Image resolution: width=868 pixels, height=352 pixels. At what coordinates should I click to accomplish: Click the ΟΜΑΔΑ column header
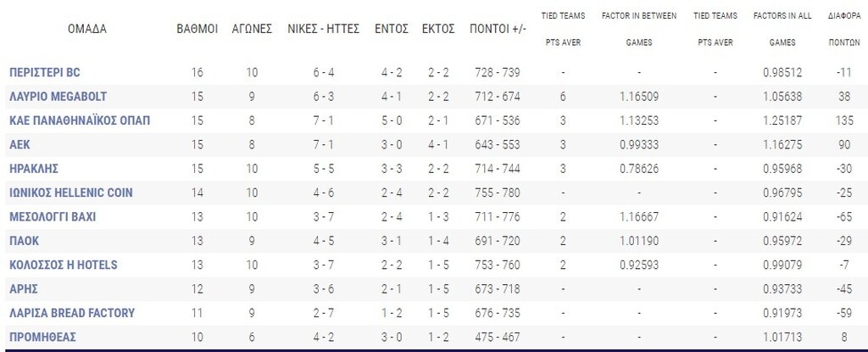[x=86, y=29]
